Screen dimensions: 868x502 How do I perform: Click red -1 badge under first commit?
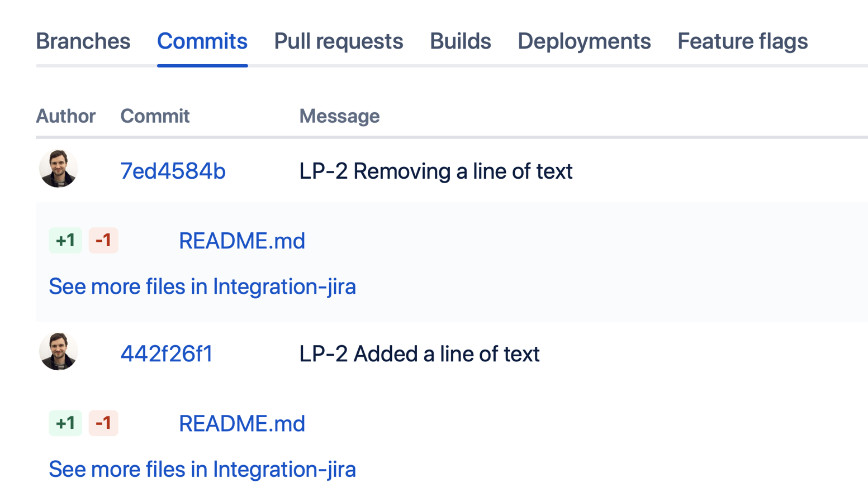(103, 241)
